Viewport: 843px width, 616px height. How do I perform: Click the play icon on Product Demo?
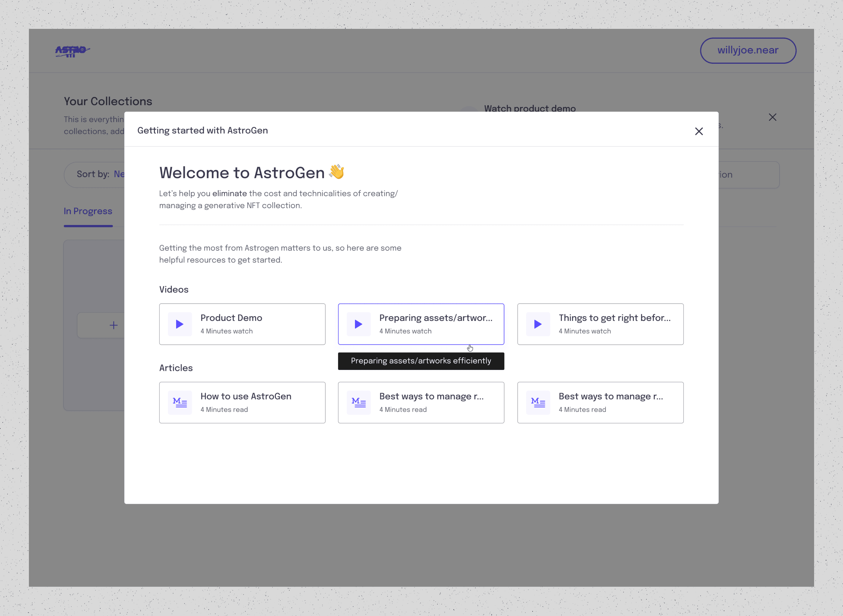(179, 324)
